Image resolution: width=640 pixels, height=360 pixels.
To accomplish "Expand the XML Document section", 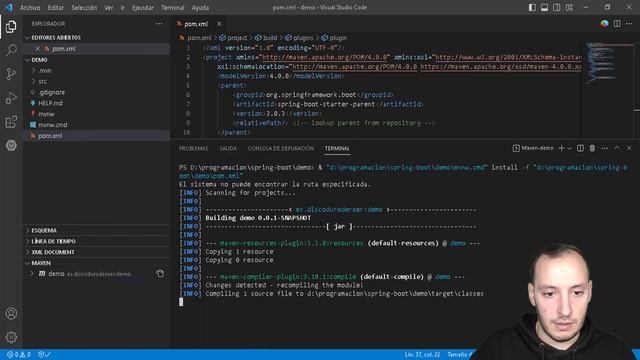I will [x=96, y=252].
